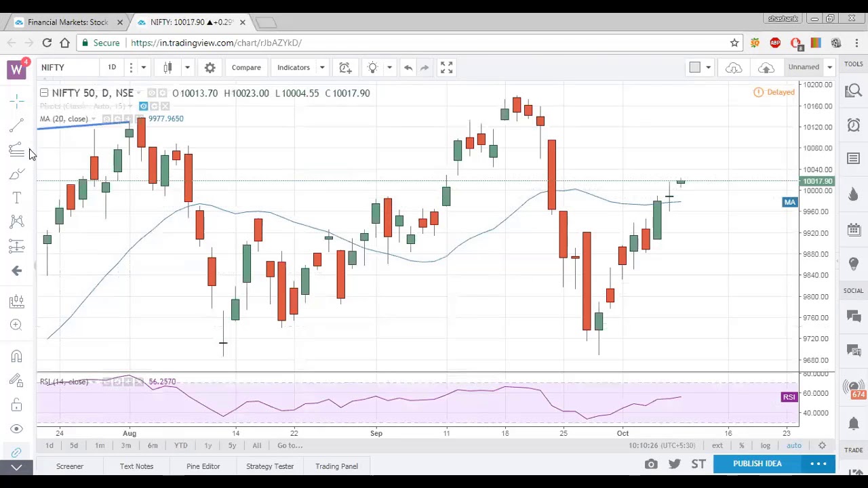868x488 pixels.
Task: Click the blue back arrow in left toolbar
Action: 17,270
